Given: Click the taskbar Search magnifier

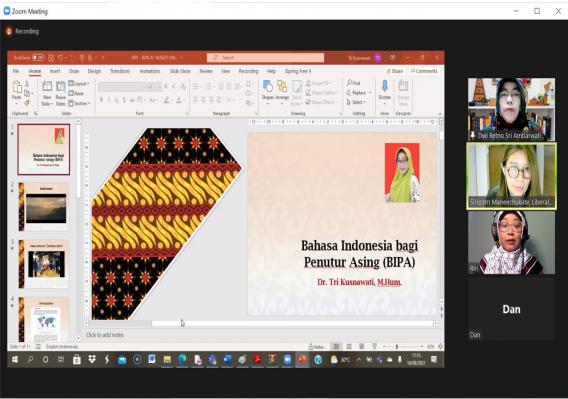Looking at the screenshot, I should pyautogui.click(x=30, y=359).
